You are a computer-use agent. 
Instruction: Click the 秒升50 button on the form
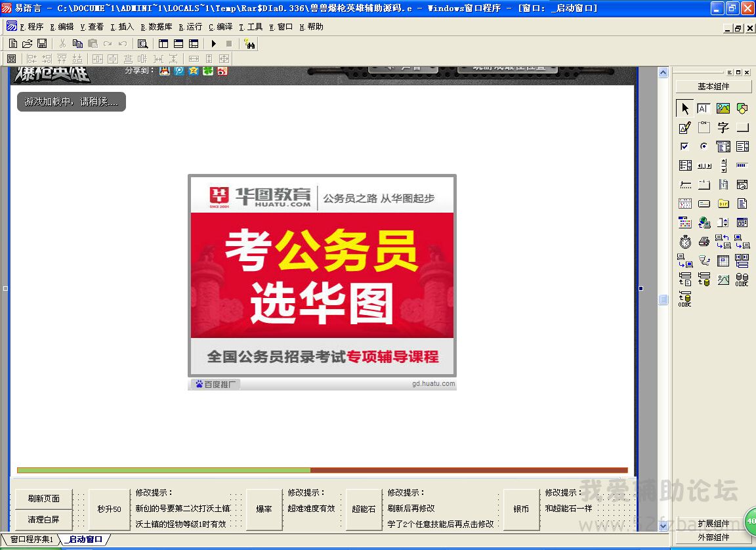(x=109, y=509)
